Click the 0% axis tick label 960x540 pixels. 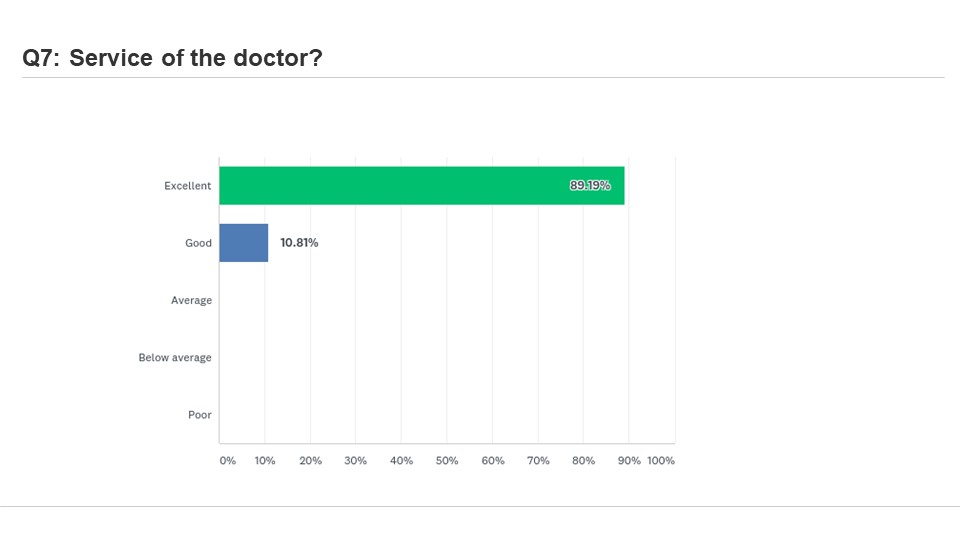(x=228, y=460)
